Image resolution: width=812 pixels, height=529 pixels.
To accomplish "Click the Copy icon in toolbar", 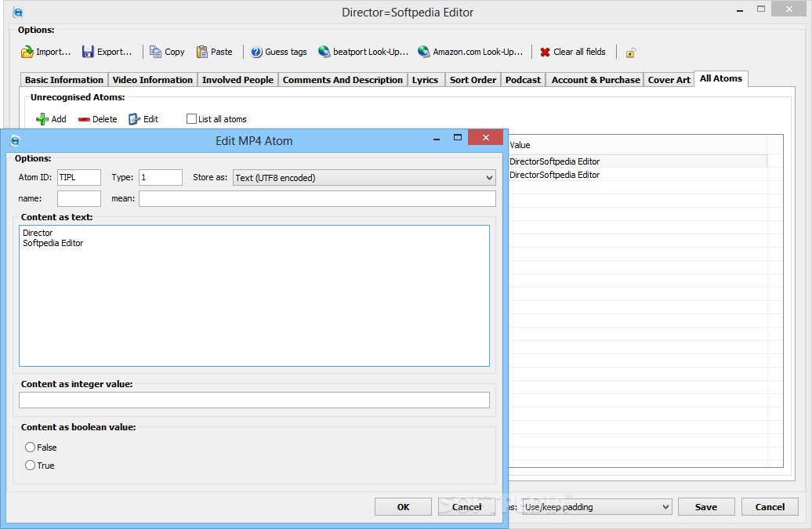I will coord(155,52).
